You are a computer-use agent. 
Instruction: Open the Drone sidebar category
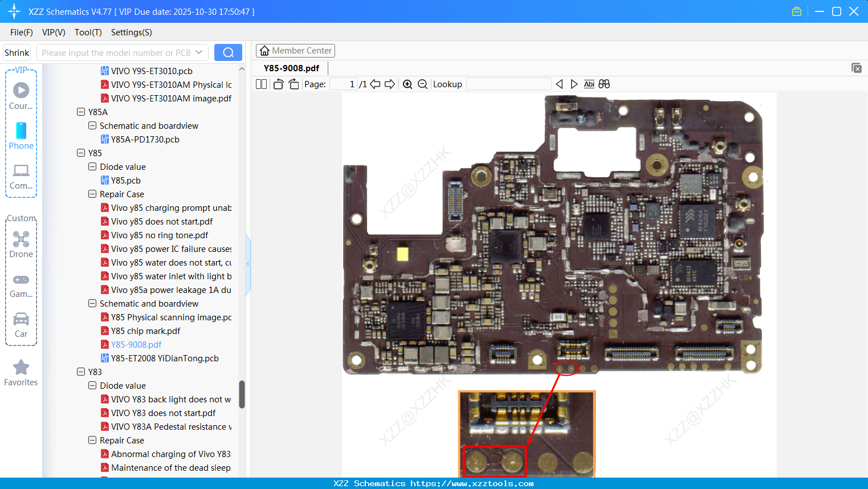[x=21, y=244]
